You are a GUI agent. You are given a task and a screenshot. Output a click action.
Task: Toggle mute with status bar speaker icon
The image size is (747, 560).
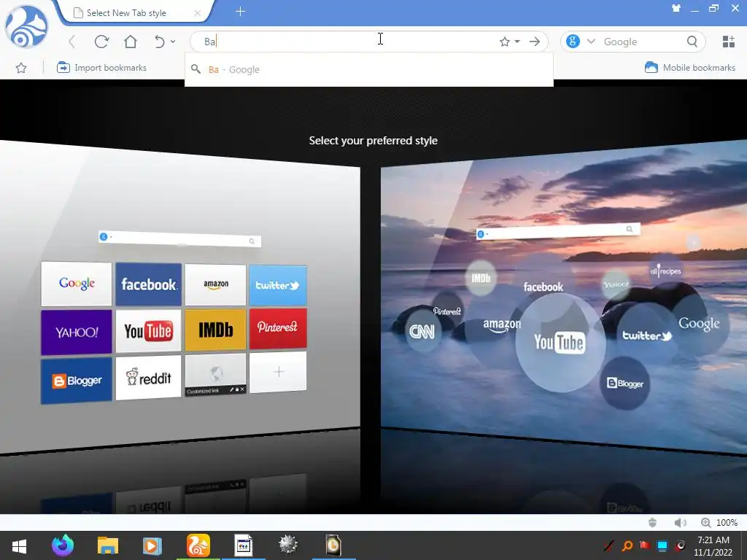point(680,522)
